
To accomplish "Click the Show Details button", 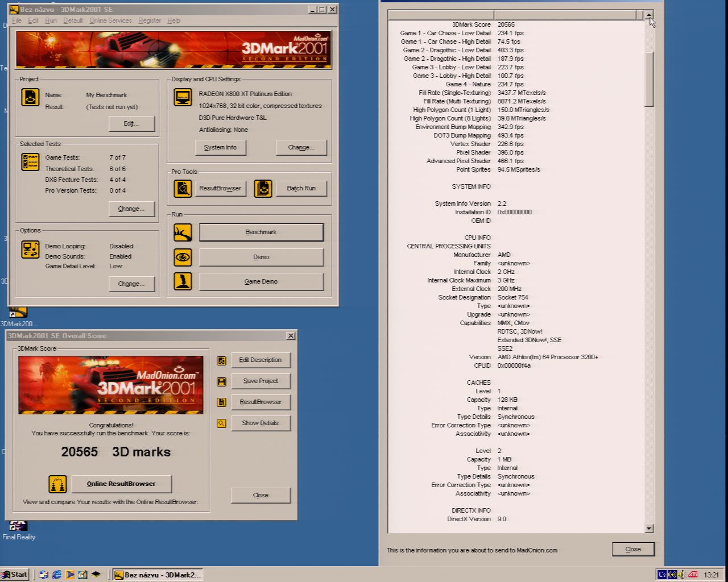I will (260, 423).
